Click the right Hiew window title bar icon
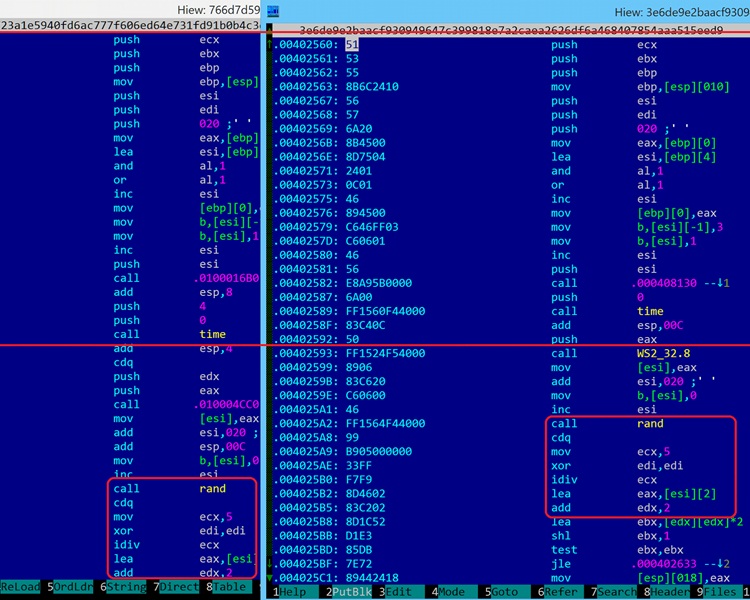Viewport: 750px width, 600px height. (274, 11)
